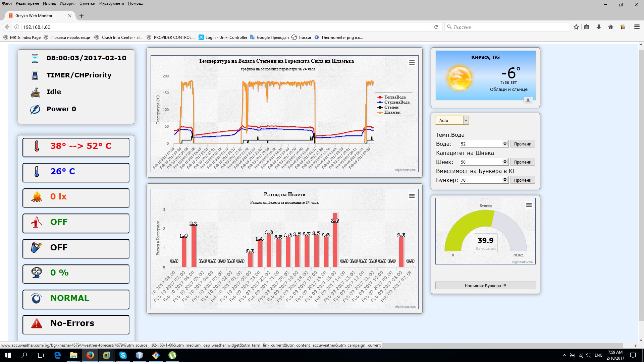
Task: Click the red warning triangle errors icon
Action: coord(37,323)
